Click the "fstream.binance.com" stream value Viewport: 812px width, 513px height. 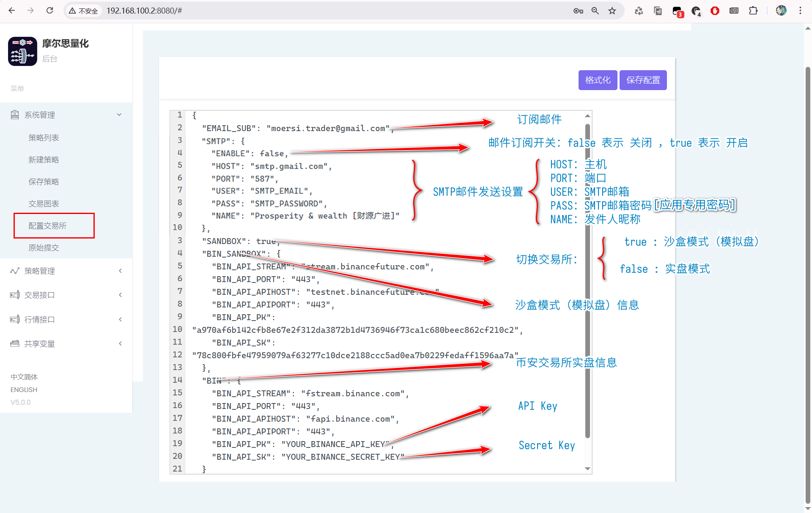pos(353,393)
